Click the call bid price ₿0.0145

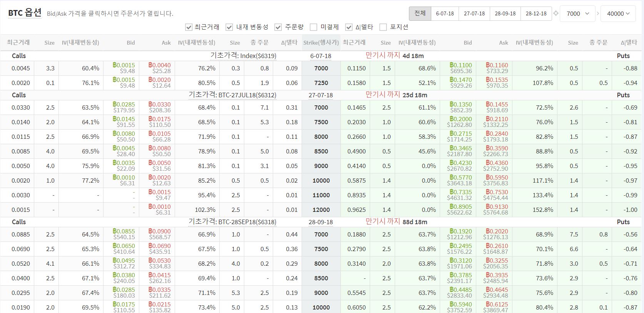[x=124, y=119]
